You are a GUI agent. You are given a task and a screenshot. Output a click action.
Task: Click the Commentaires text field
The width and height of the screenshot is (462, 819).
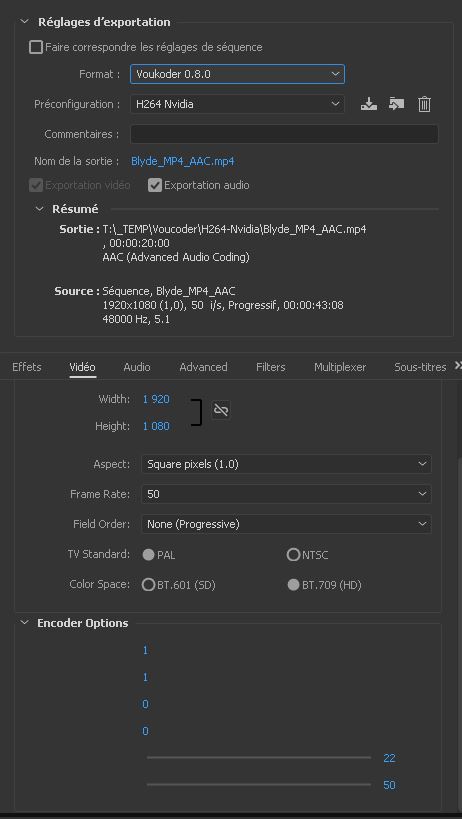point(284,134)
